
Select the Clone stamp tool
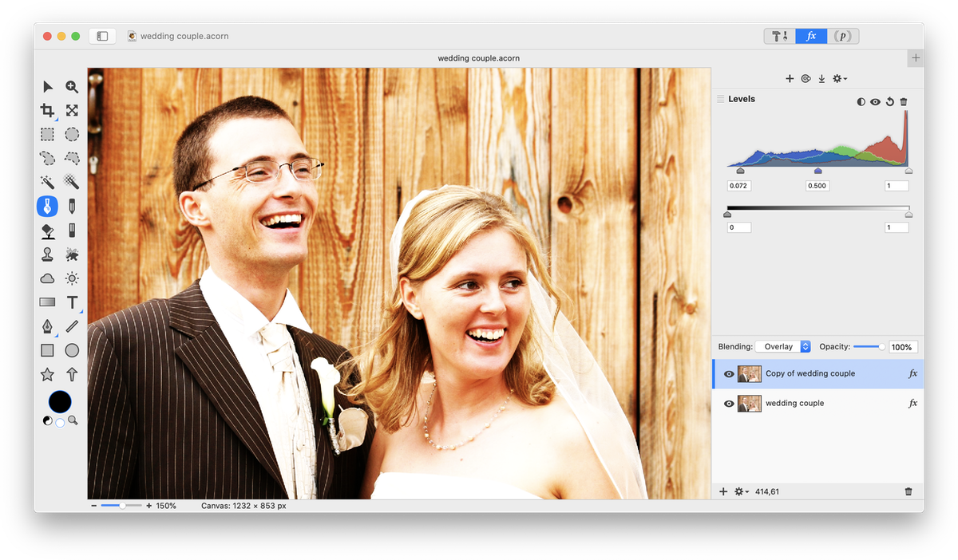point(48,254)
